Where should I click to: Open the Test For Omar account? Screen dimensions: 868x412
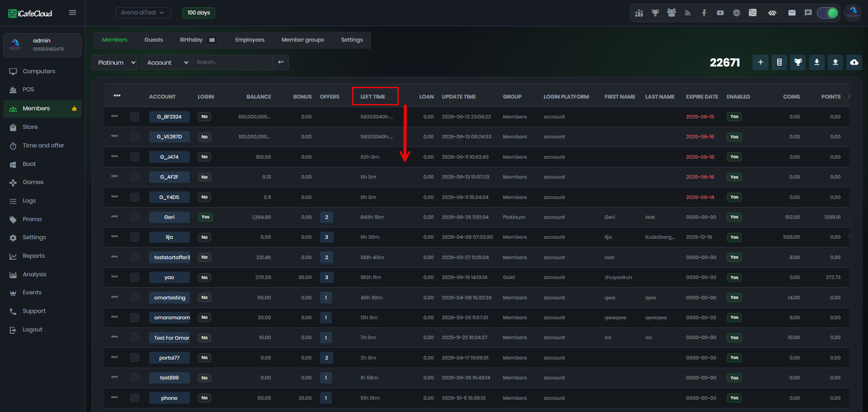170,338
